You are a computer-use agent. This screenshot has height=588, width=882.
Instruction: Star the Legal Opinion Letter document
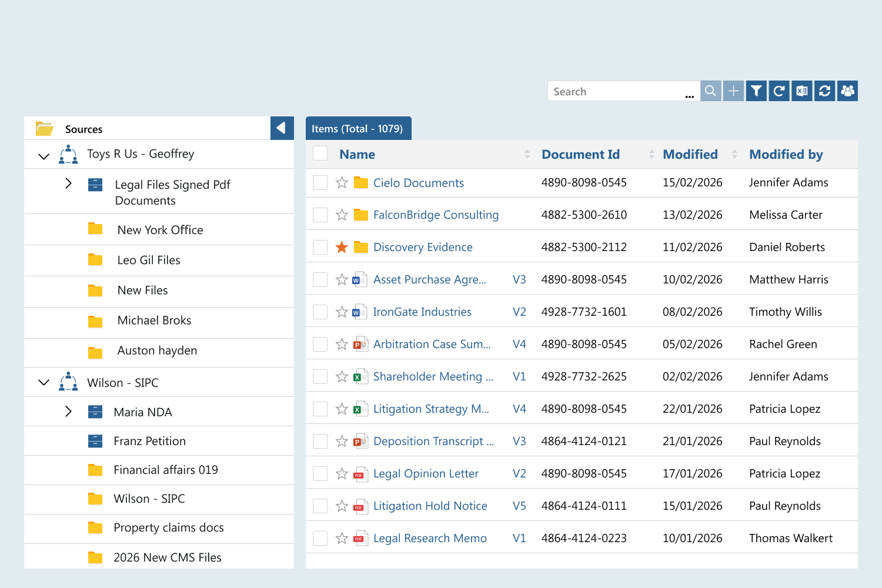point(342,473)
